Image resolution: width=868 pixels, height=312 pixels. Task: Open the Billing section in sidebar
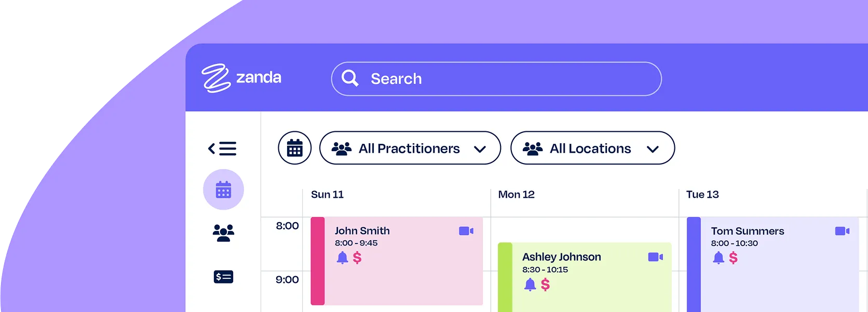click(x=223, y=277)
